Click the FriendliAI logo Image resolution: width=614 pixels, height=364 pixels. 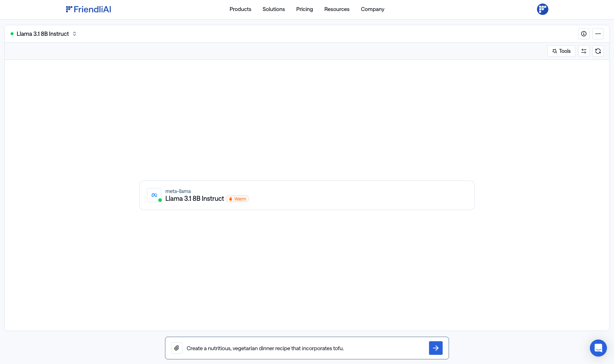[88, 9]
